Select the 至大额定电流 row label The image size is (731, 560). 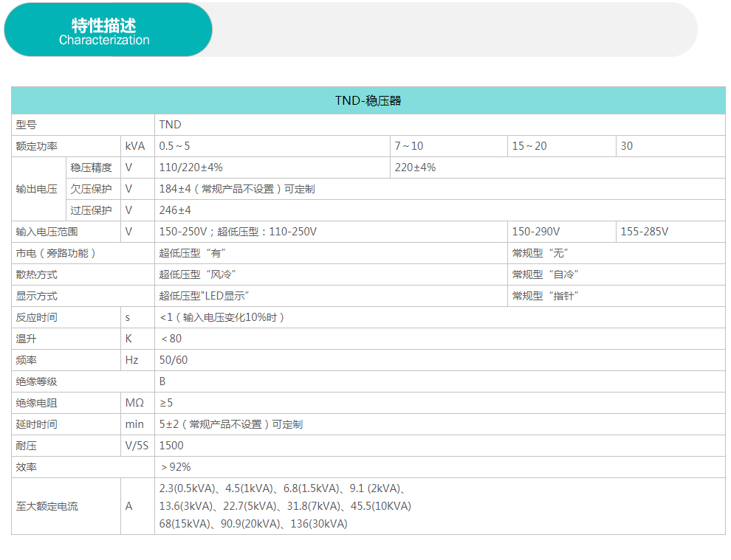click(x=47, y=506)
